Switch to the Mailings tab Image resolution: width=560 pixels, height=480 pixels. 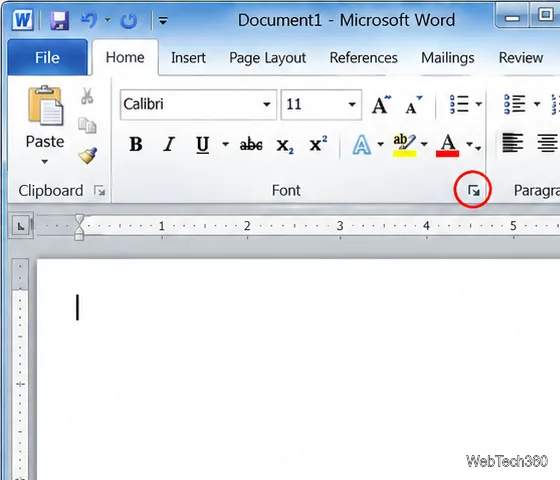(x=448, y=58)
